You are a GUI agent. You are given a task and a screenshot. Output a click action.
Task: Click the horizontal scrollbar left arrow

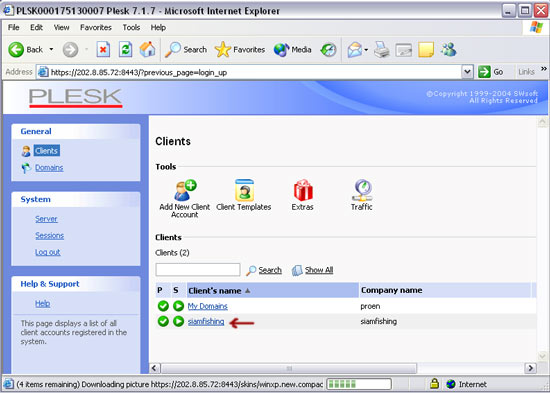[155, 368]
